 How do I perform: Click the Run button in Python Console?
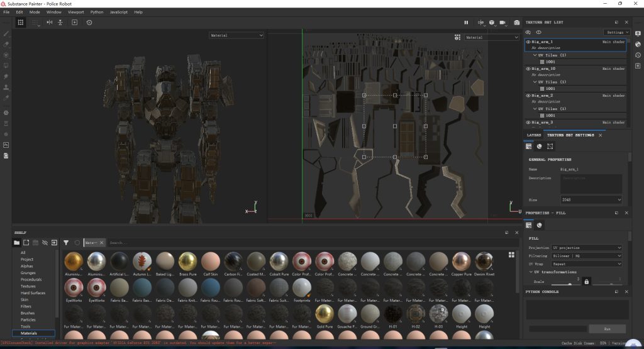[607, 329]
